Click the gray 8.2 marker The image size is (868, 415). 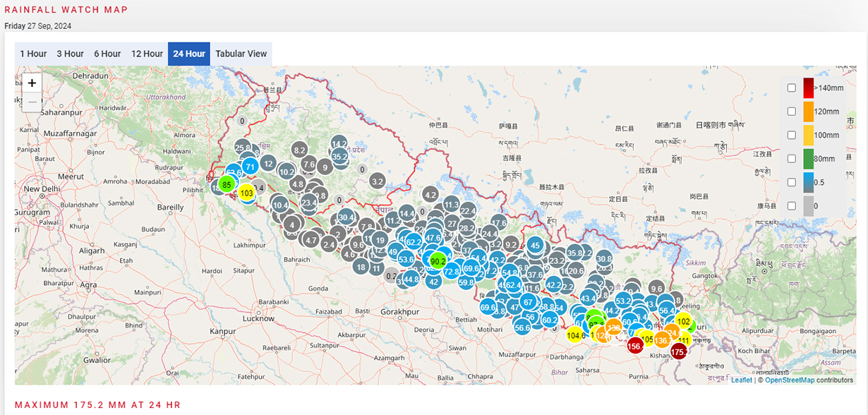pos(299,150)
